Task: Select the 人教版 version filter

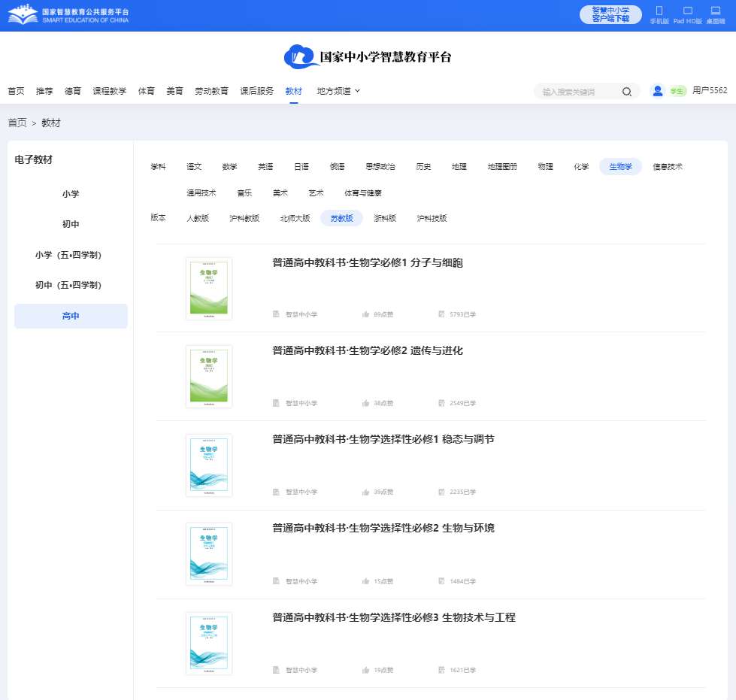Action: (198, 218)
